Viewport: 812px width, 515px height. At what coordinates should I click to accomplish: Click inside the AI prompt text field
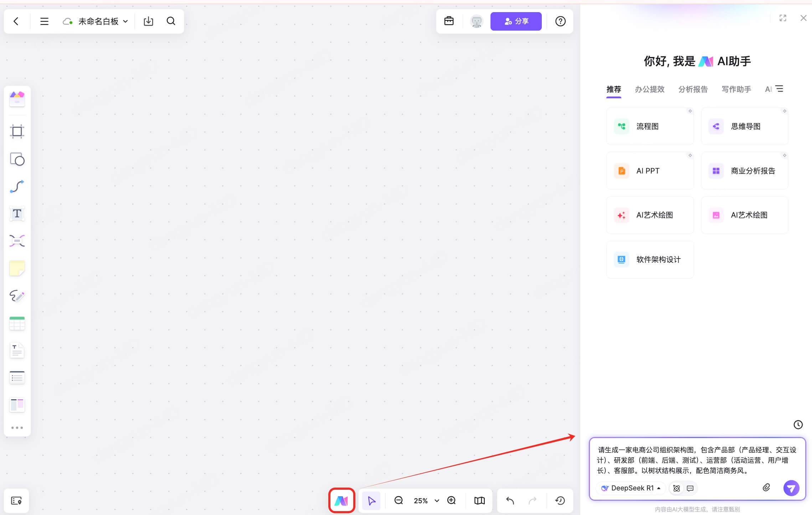click(697, 460)
